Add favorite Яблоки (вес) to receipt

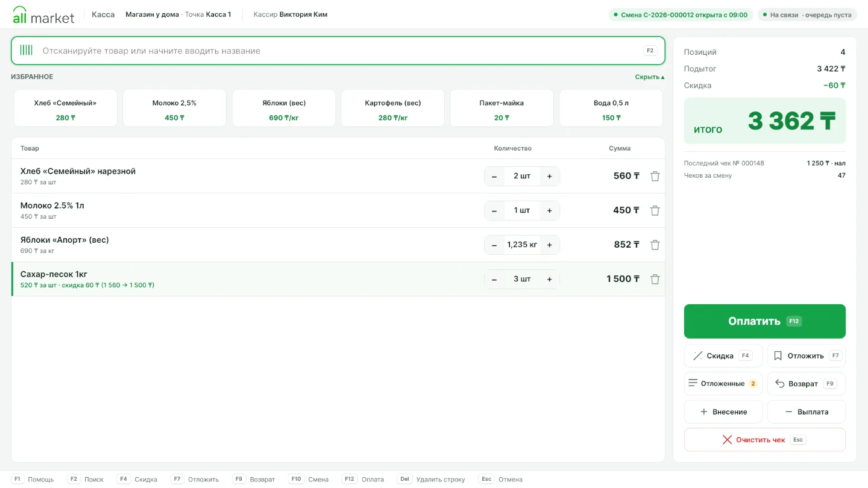point(284,108)
